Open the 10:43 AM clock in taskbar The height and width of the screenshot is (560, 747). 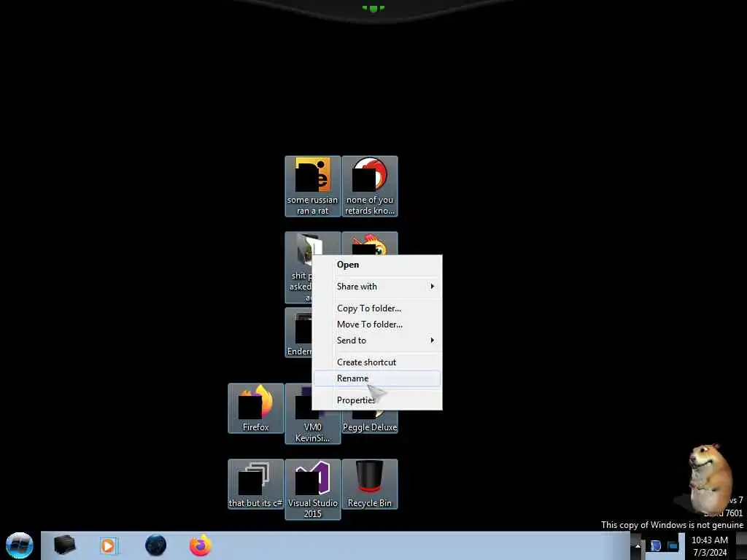710,546
